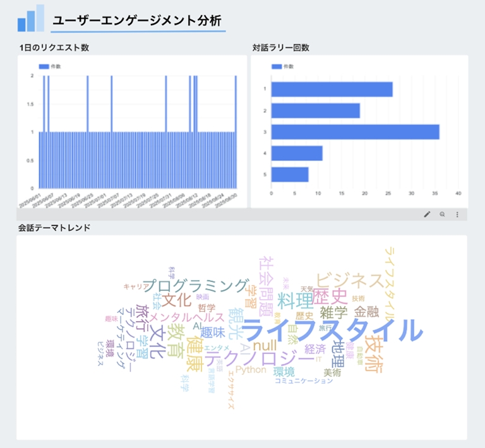The image size is (485, 448).
Task: Click 金融 in the word cloud
Action: coord(366,312)
